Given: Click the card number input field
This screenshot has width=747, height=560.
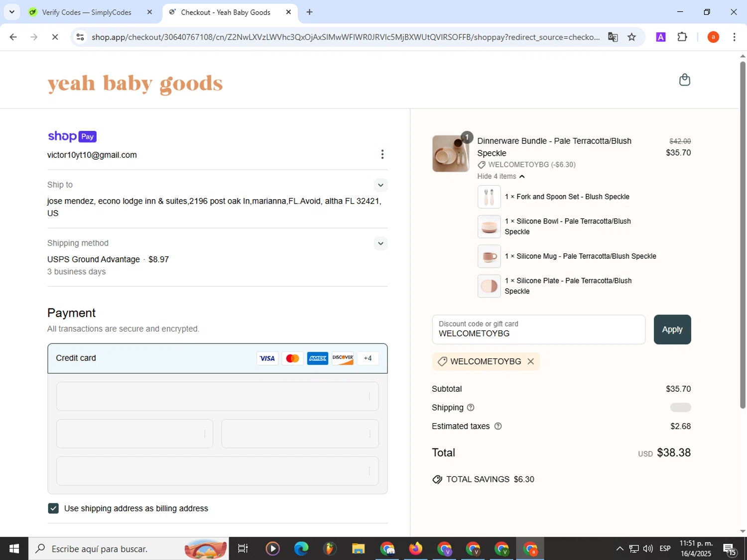Looking at the screenshot, I should point(218,396).
